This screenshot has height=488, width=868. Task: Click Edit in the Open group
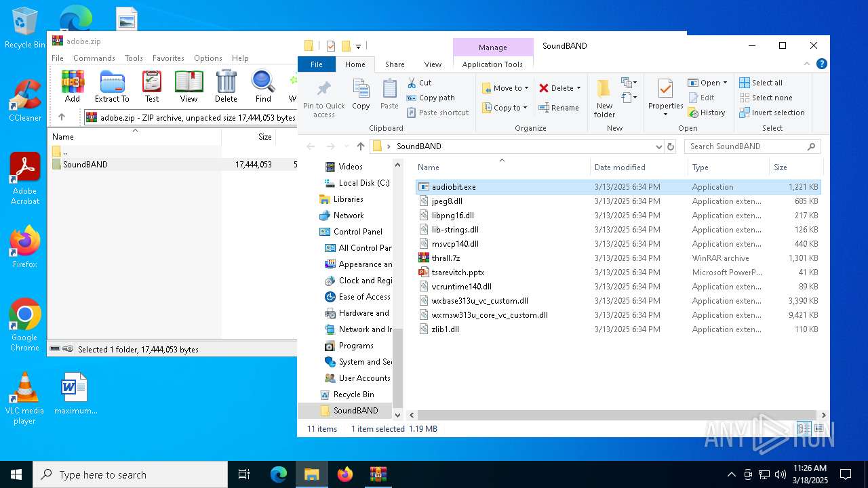pyautogui.click(x=701, y=98)
